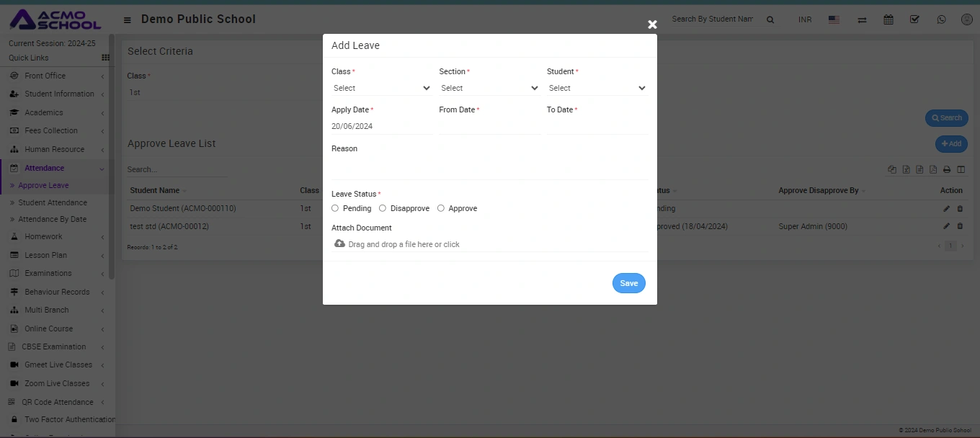
Task: Click the task checklist icon in header
Action: point(914,19)
